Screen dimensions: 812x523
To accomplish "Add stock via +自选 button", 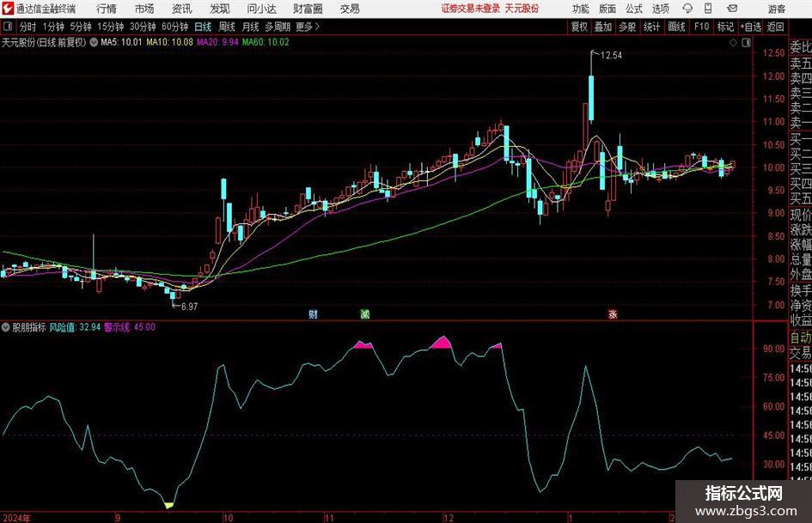I will click(751, 27).
